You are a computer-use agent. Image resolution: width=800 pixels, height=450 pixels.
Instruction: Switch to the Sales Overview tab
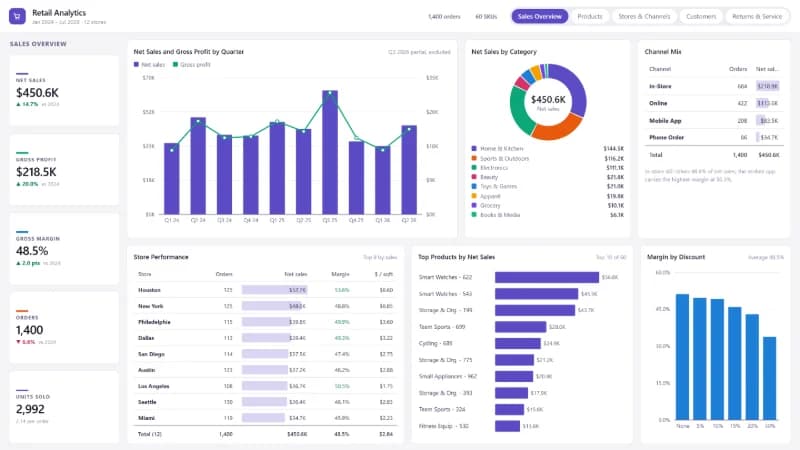(x=539, y=16)
